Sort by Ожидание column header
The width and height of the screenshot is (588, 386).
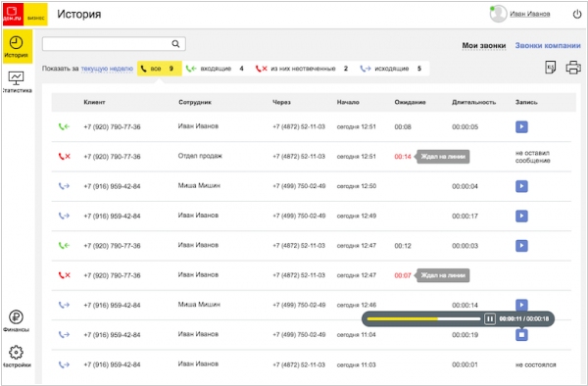[410, 102]
